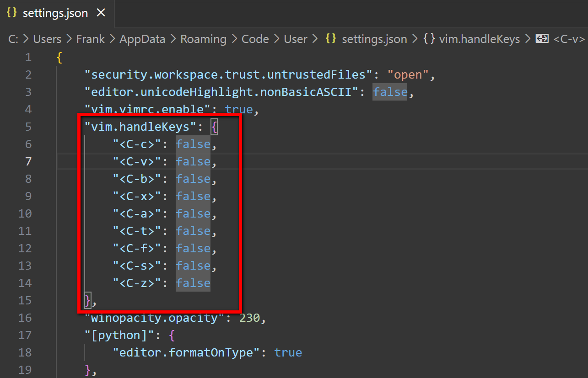Click the false value for <C-b>
The width and height of the screenshot is (588, 378).
pos(193,179)
